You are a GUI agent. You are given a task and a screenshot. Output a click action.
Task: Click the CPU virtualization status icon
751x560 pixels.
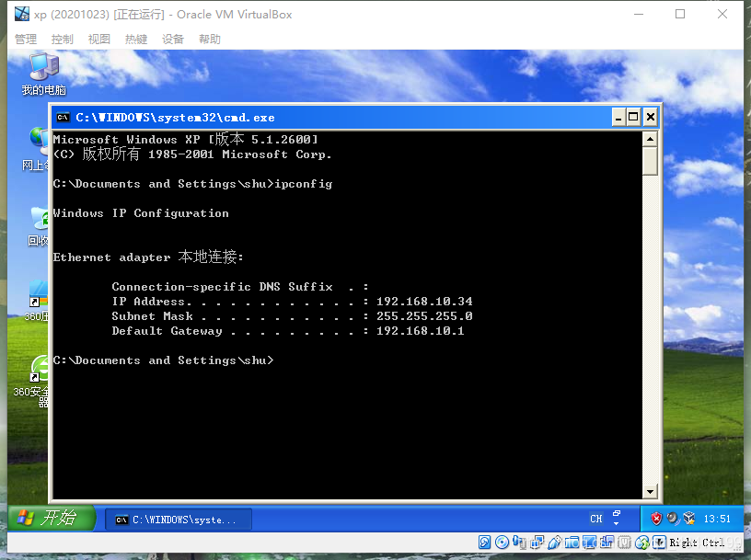[x=624, y=542]
